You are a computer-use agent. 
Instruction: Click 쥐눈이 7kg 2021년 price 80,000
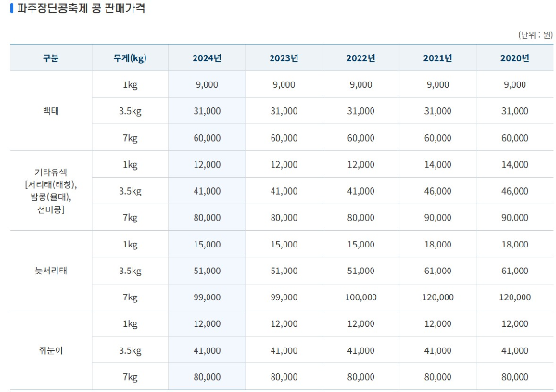(438, 377)
